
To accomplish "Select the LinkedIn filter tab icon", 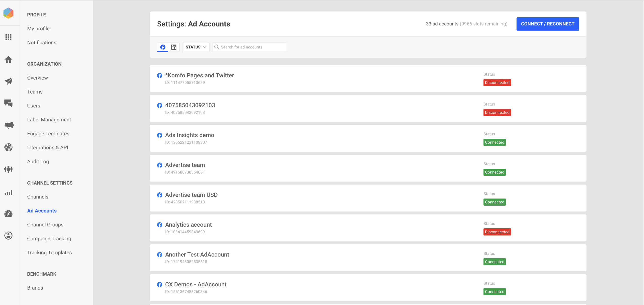I will point(174,47).
